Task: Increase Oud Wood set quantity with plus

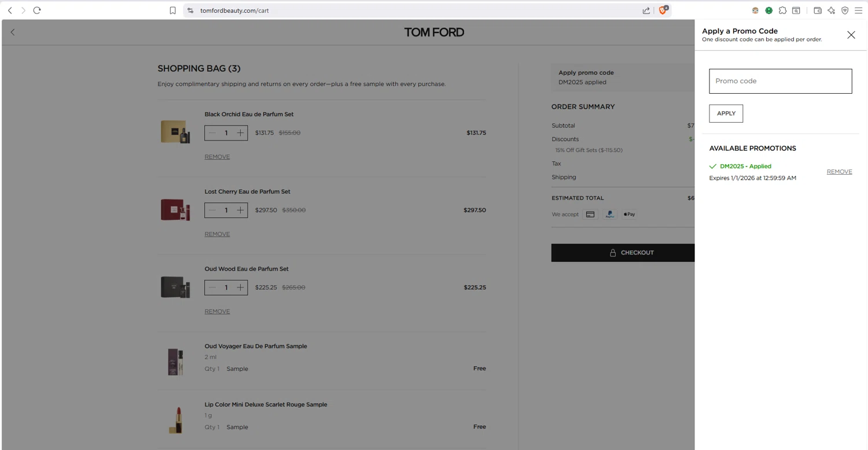Action: click(240, 287)
